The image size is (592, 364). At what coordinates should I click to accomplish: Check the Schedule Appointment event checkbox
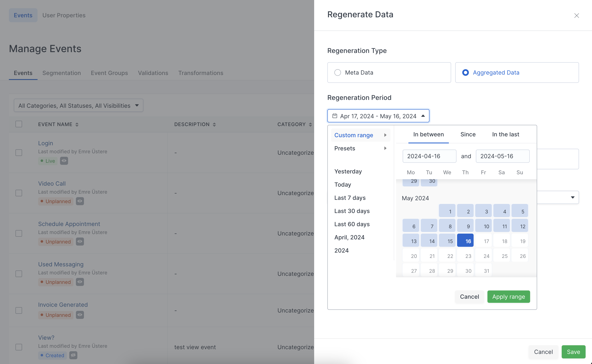pyautogui.click(x=19, y=233)
